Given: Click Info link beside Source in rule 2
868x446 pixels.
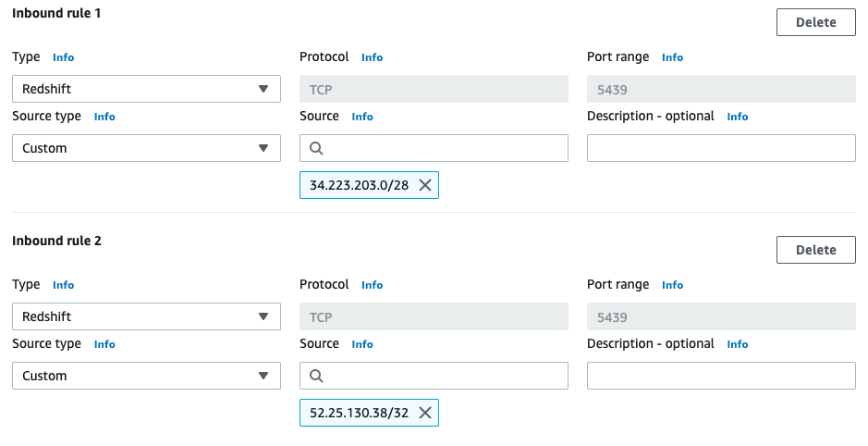Looking at the screenshot, I should coord(362,344).
